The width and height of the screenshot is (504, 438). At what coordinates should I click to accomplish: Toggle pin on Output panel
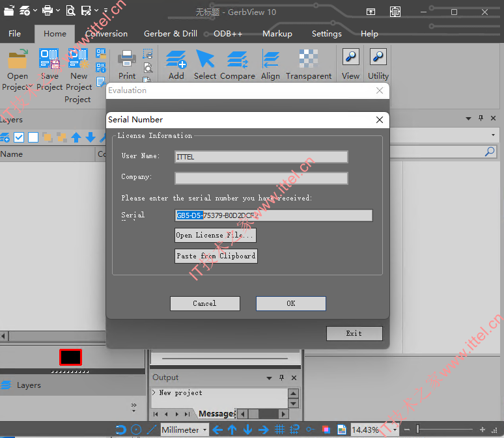[281, 377]
